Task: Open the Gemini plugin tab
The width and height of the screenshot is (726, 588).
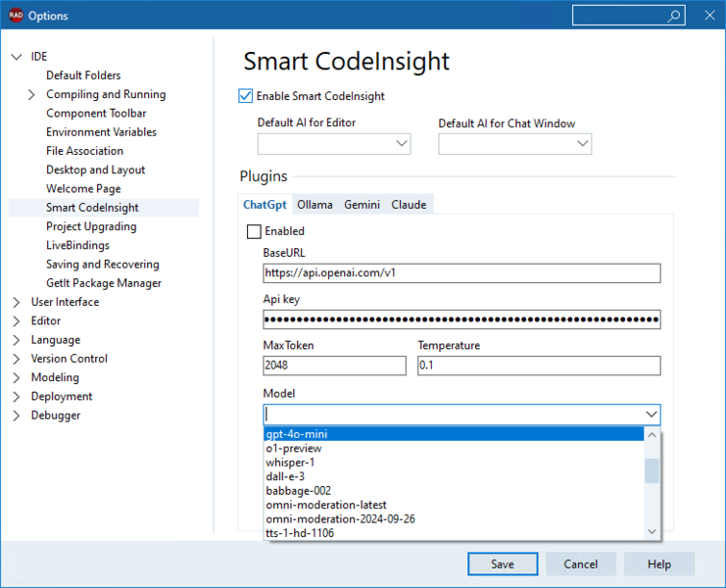Action: click(363, 205)
